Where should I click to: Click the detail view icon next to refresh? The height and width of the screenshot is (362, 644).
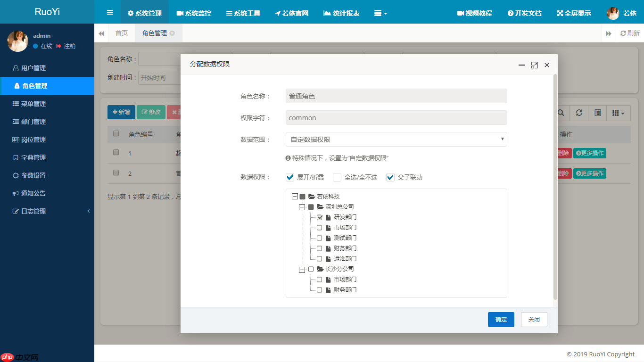point(597,113)
